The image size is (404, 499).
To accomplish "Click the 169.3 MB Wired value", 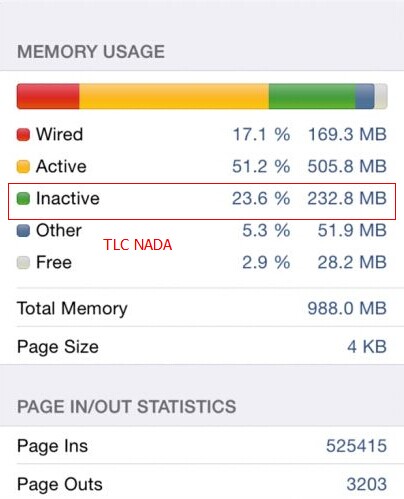I will [x=347, y=135].
